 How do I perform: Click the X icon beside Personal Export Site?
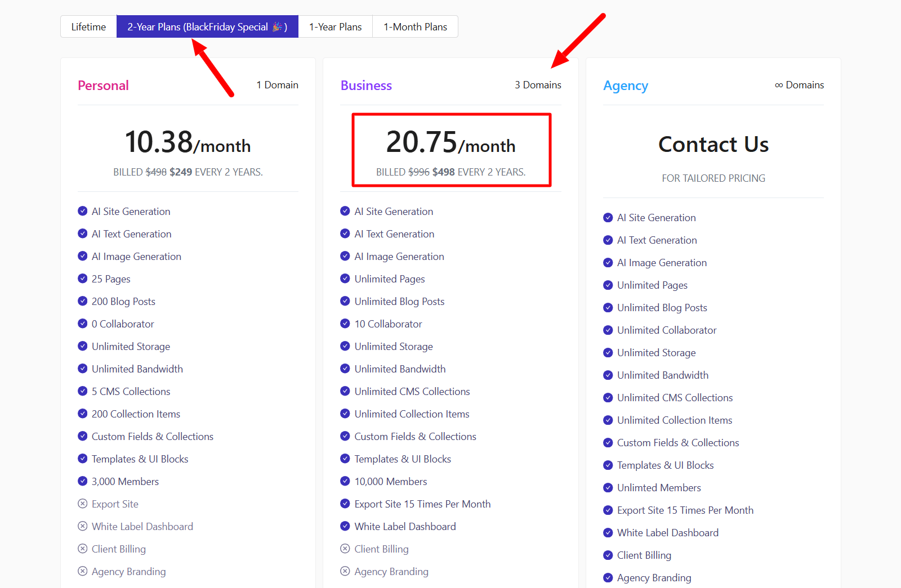[83, 504]
